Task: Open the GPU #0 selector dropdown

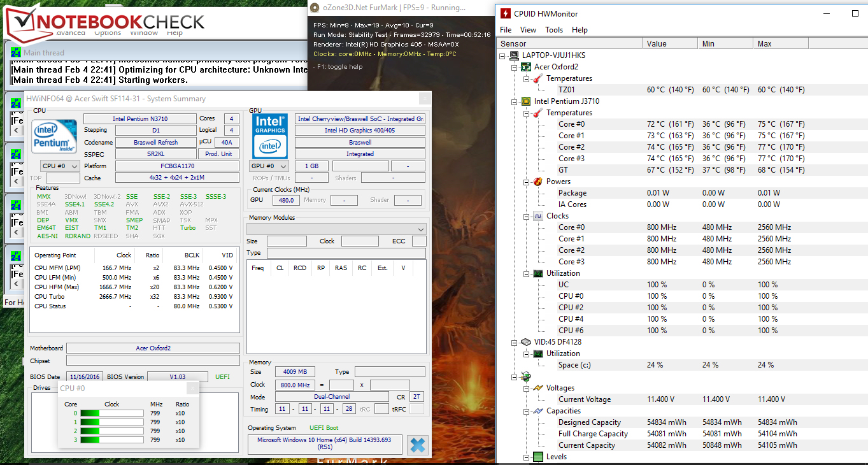Action: pyautogui.click(x=270, y=166)
